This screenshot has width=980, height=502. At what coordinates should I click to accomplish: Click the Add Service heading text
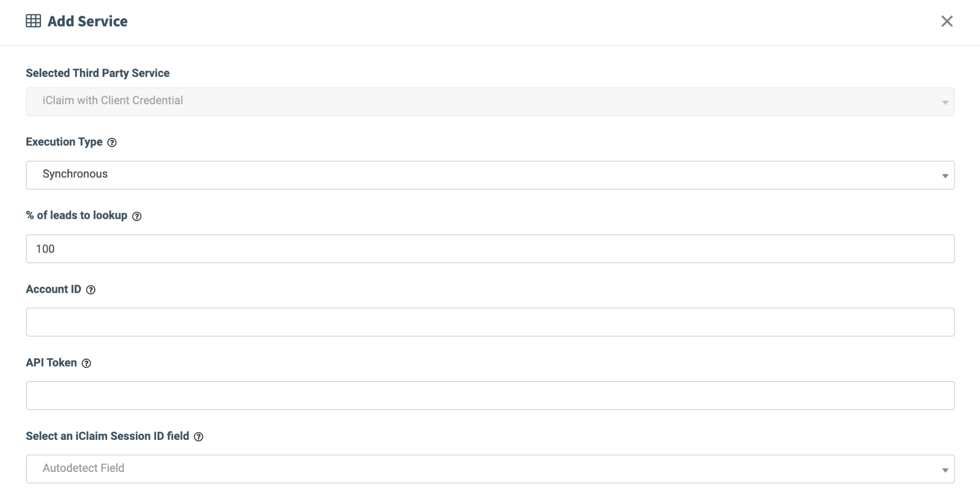tap(88, 21)
